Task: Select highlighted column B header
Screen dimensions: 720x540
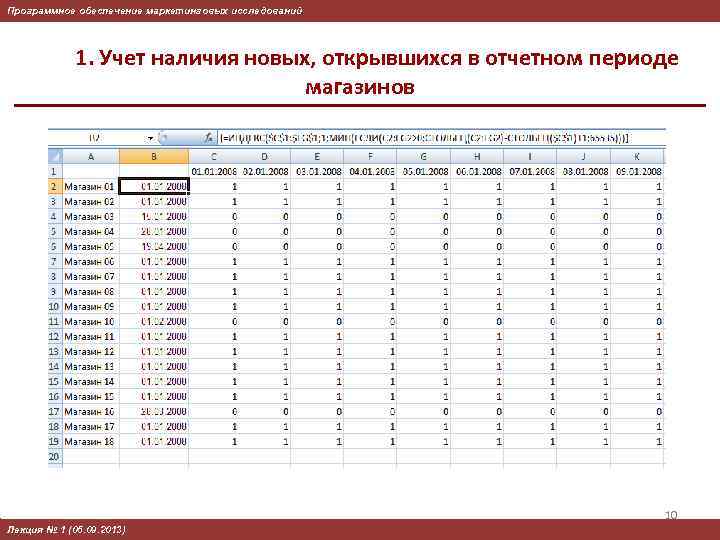Action: click(x=154, y=157)
